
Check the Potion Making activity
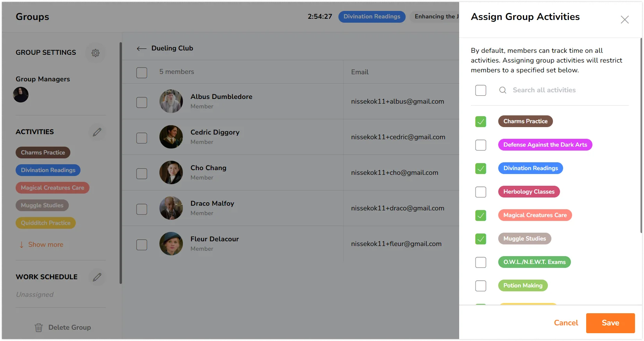(x=481, y=286)
